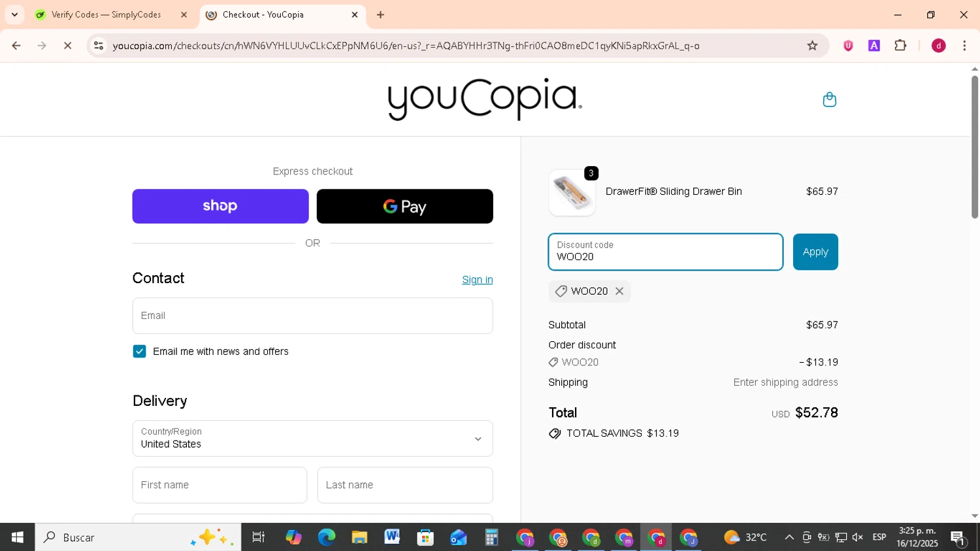Image resolution: width=980 pixels, height=551 pixels.
Task: Click the address bar URL
Action: pos(406,46)
